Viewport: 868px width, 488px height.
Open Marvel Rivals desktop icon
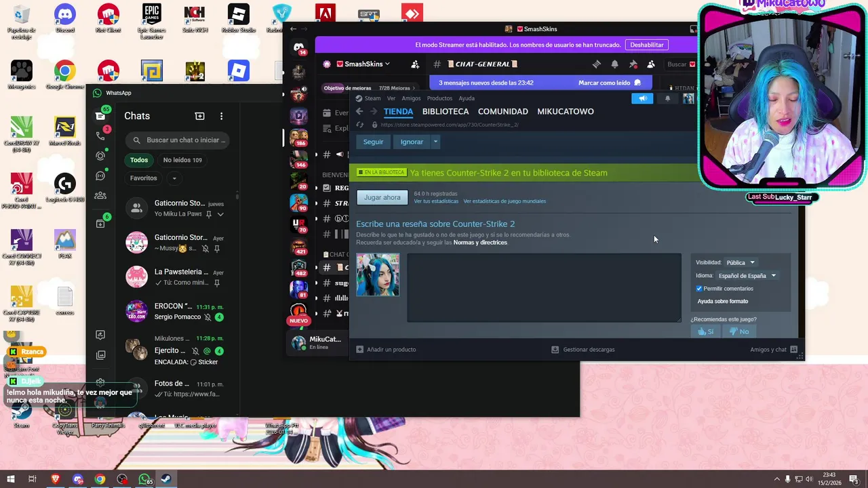click(x=64, y=131)
